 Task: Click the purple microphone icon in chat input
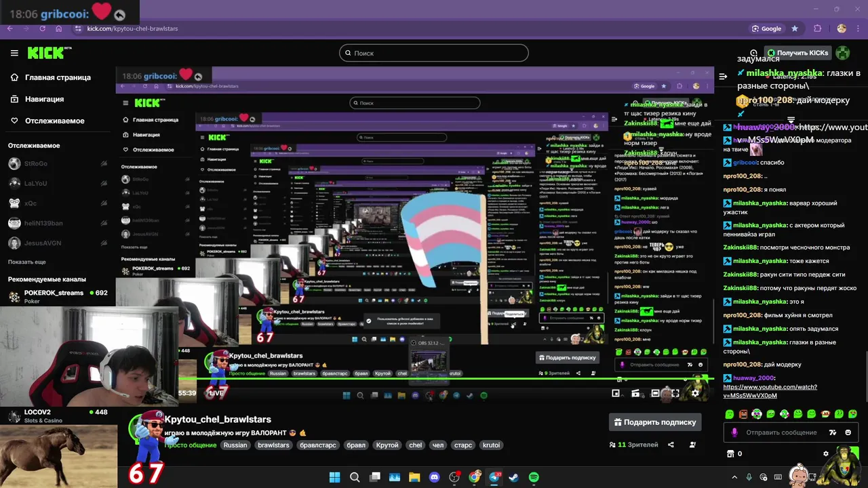pyautogui.click(x=734, y=432)
